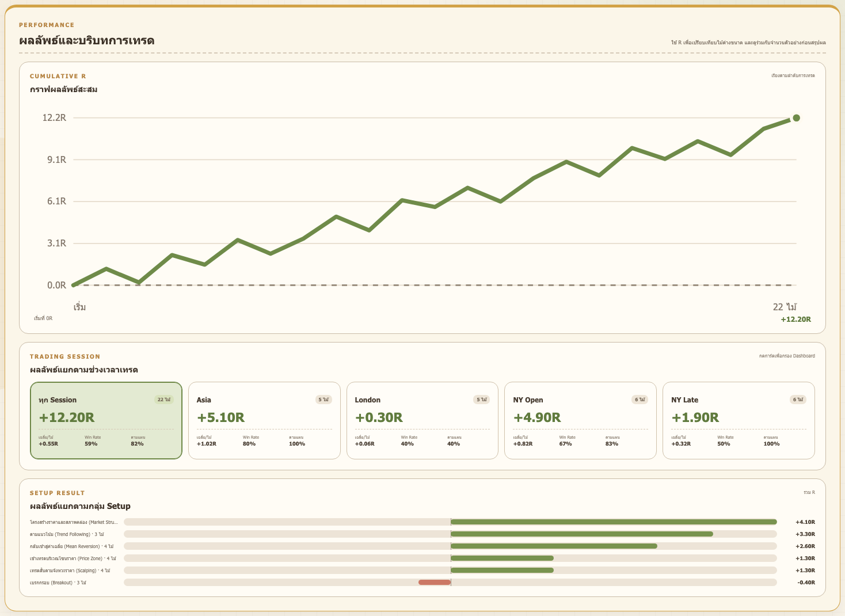The image size is (845, 616).
Task: Choose the NY Late session card
Action: click(739, 421)
